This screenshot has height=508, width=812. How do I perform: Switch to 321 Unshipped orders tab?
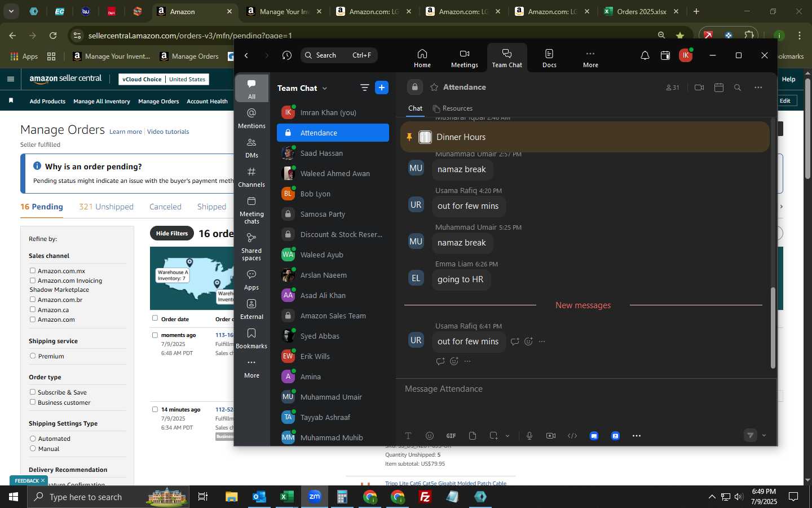click(106, 207)
